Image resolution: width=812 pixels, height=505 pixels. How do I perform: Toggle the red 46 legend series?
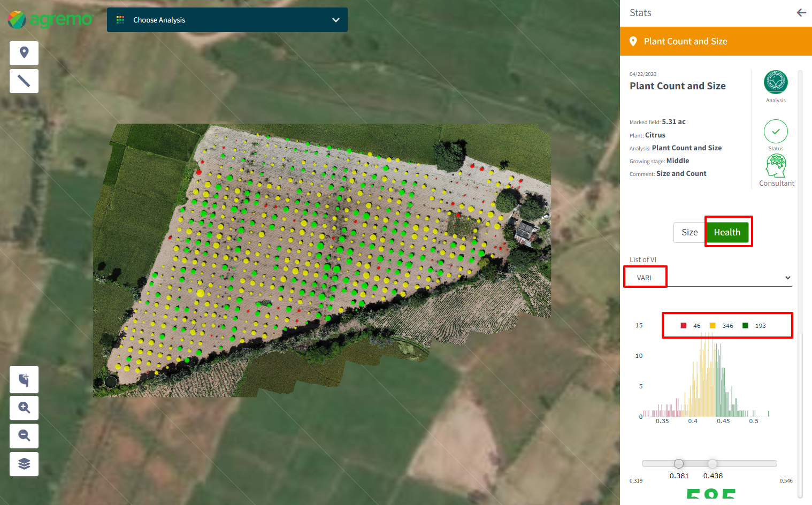point(691,326)
